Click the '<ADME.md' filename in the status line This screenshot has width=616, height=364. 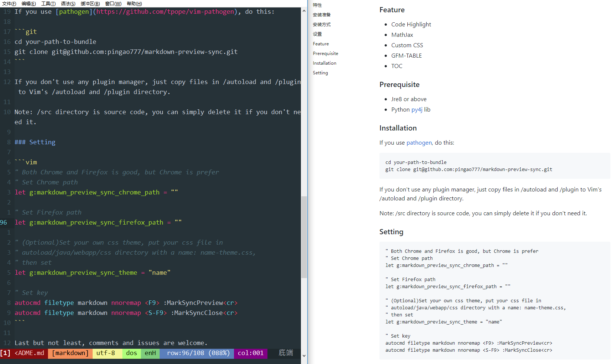coord(29,353)
